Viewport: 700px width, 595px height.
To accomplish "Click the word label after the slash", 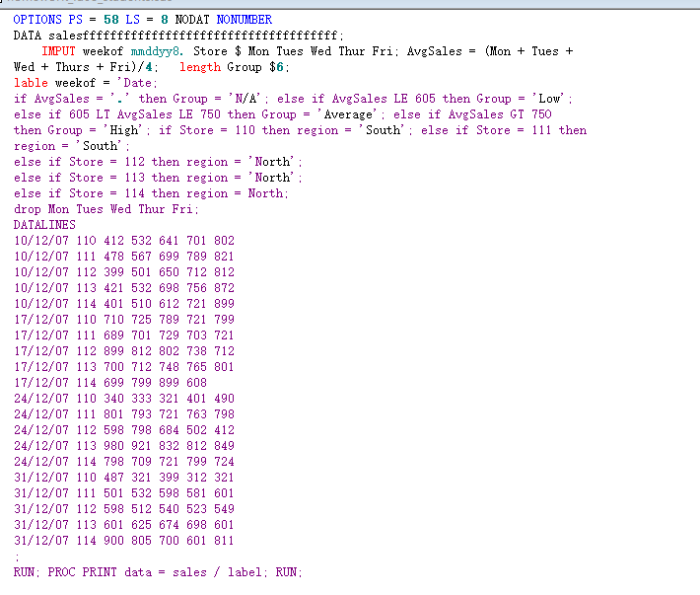I will (x=245, y=572).
